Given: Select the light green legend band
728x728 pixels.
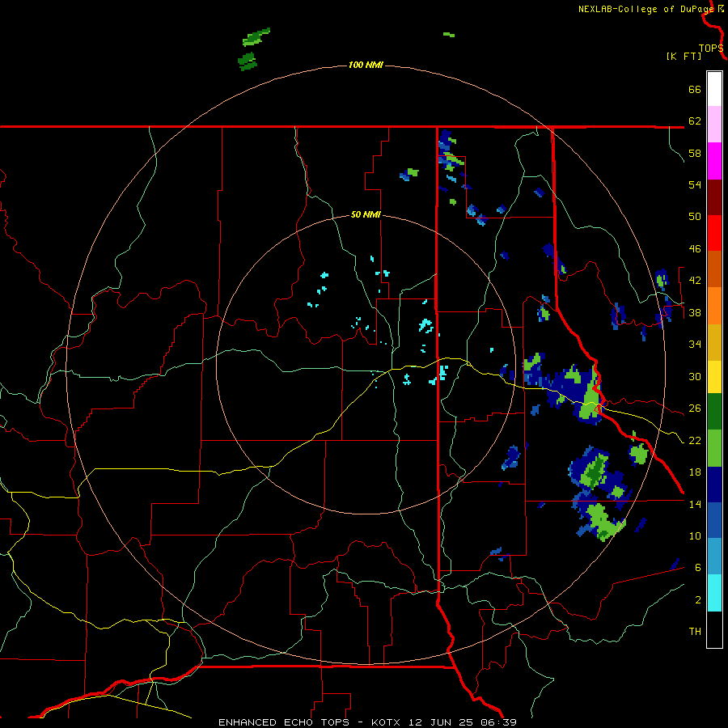Looking at the screenshot, I should click(x=714, y=448).
